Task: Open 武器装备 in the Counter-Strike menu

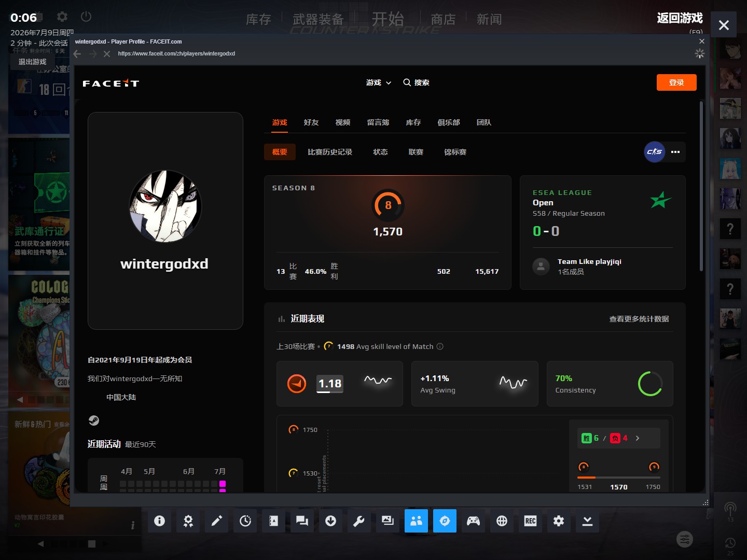Action: click(318, 19)
